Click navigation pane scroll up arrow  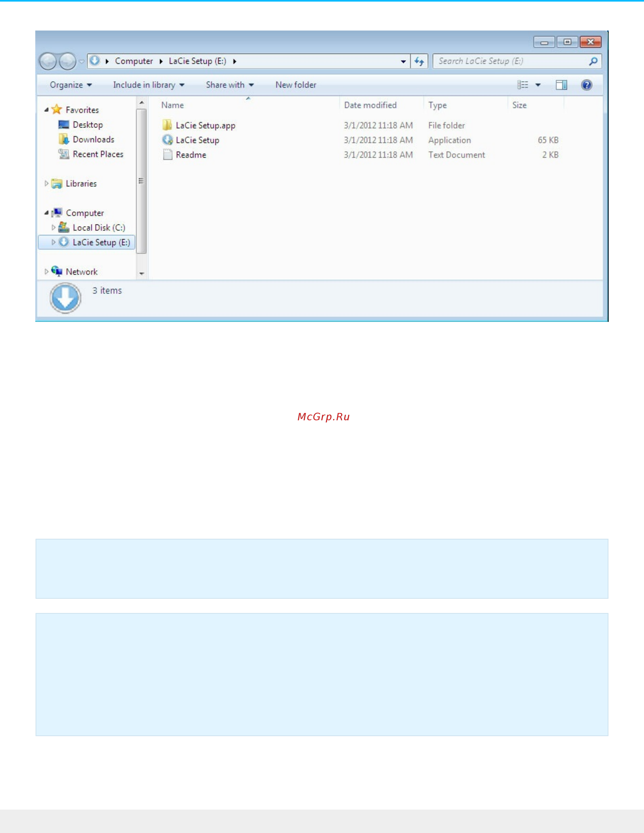point(142,103)
